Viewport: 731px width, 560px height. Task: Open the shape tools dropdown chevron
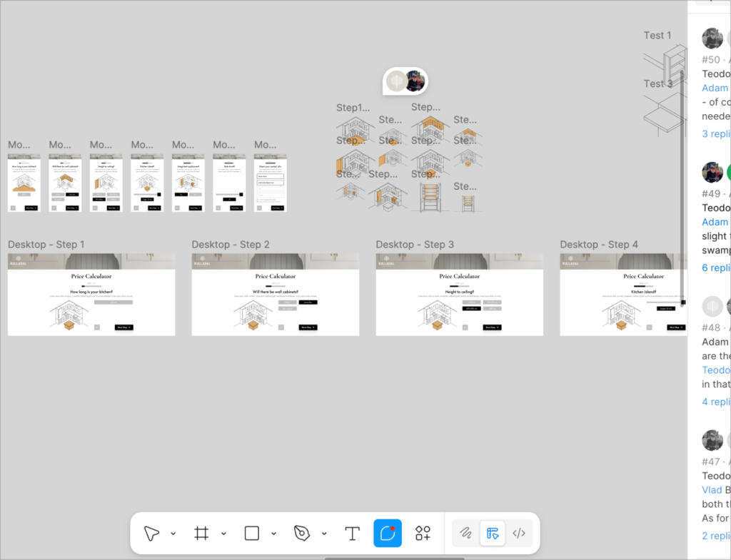(x=273, y=534)
